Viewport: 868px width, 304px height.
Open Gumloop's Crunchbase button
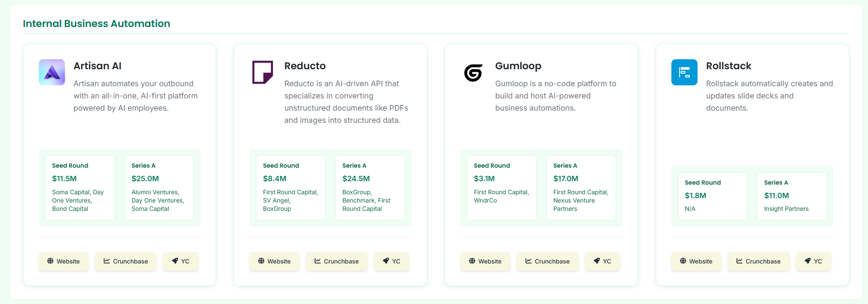(x=548, y=261)
